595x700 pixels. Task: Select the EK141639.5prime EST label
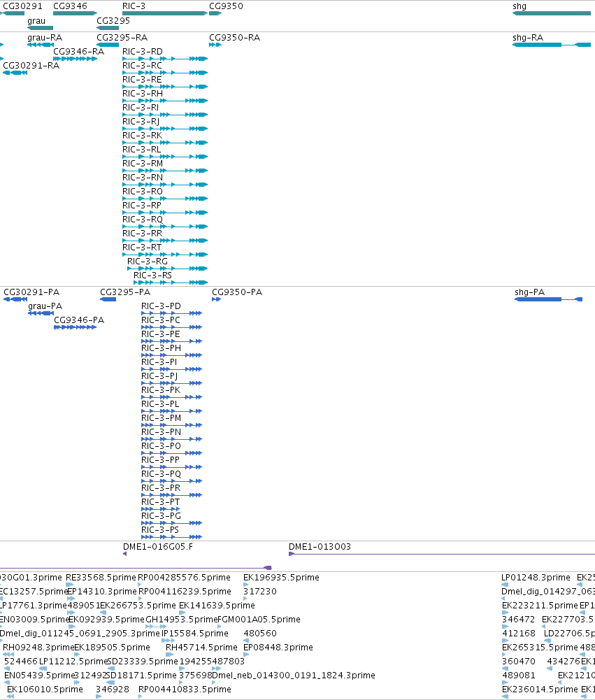[217, 606]
